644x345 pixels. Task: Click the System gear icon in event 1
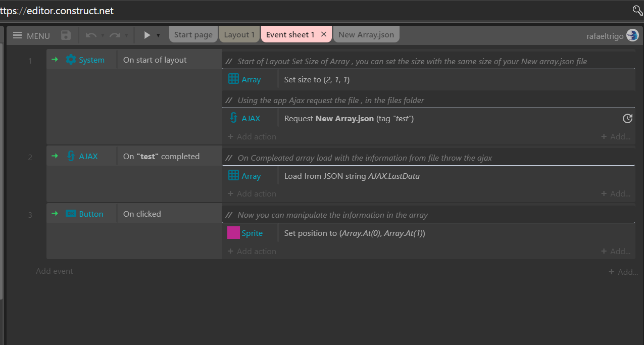point(71,60)
